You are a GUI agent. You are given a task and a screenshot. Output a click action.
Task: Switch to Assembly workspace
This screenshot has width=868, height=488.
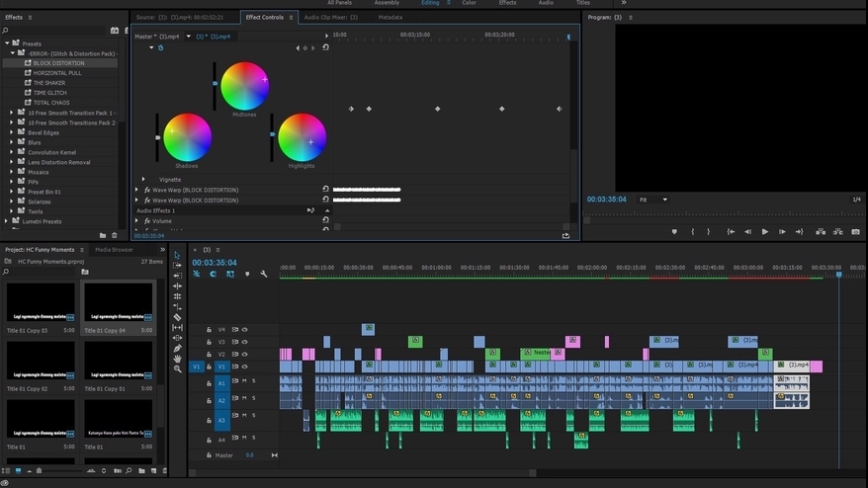tap(387, 3)
